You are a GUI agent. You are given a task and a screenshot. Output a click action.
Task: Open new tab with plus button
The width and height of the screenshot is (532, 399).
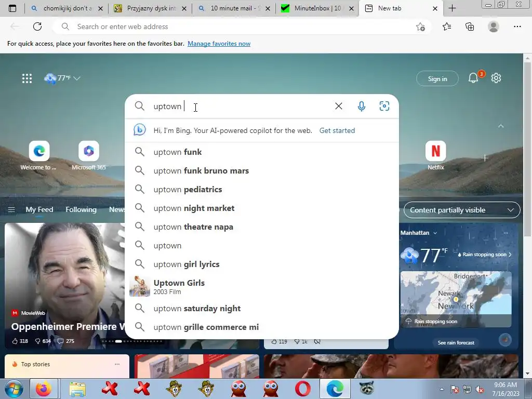click(x=452, y=8)
